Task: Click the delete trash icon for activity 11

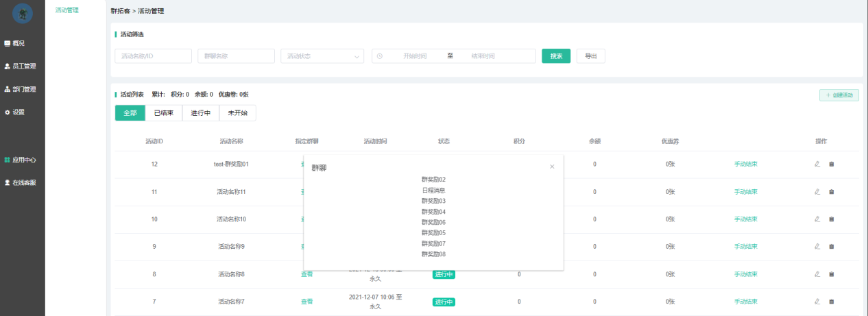Action: [x=832, y=192]
